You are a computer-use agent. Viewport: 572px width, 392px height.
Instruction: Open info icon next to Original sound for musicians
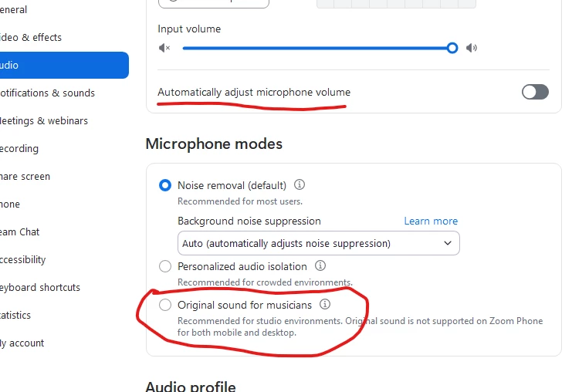[325, 304]
